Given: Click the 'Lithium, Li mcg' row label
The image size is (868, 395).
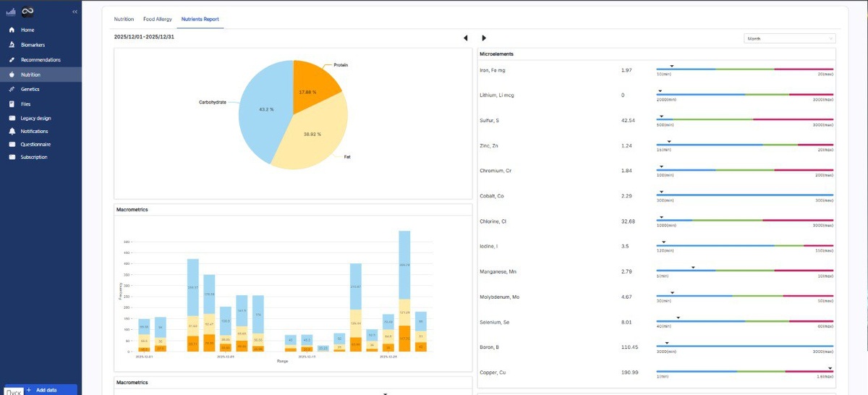Looking at the screenshot, I should tap(496, 95).
